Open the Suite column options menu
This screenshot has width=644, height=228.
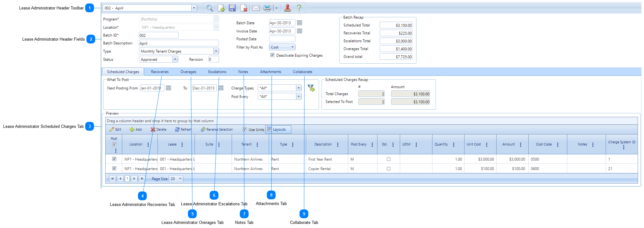coord(219,145)
